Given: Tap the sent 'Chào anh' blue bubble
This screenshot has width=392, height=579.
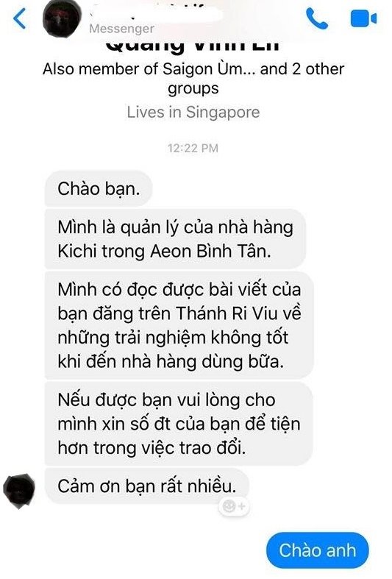Looking at the screenshot, I should 318,550.
